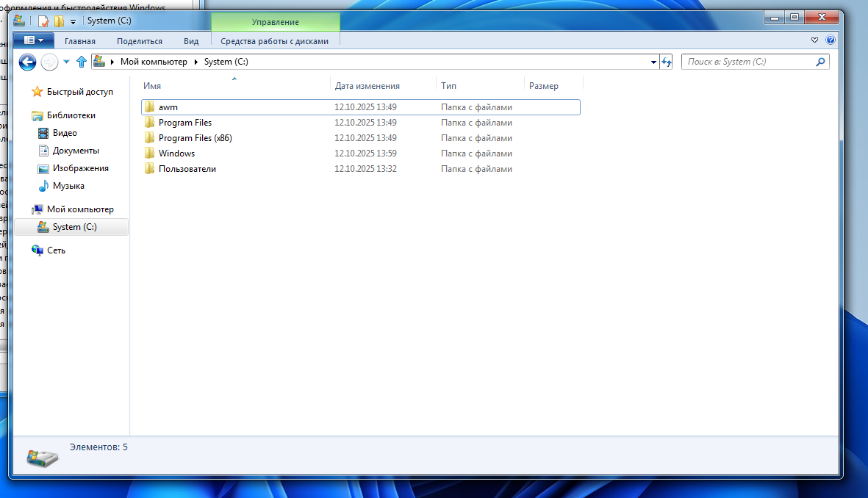Expand the chevron before System (C:) breadcrumb

point(196,62)
